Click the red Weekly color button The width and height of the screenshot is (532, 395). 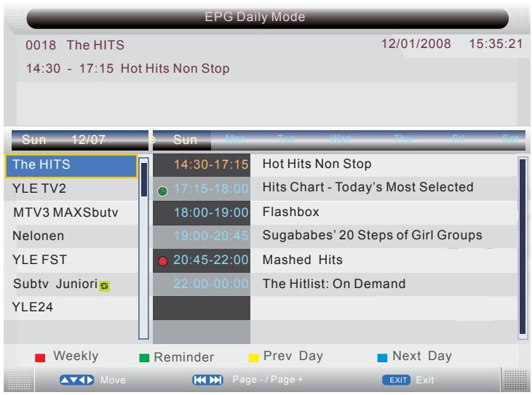[40, 358]
